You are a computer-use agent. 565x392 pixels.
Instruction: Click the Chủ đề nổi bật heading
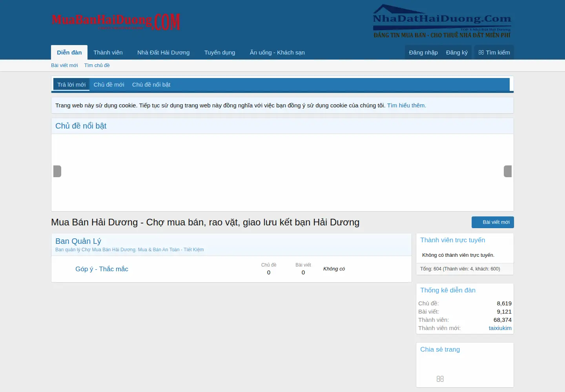click(x=81, y=126)
